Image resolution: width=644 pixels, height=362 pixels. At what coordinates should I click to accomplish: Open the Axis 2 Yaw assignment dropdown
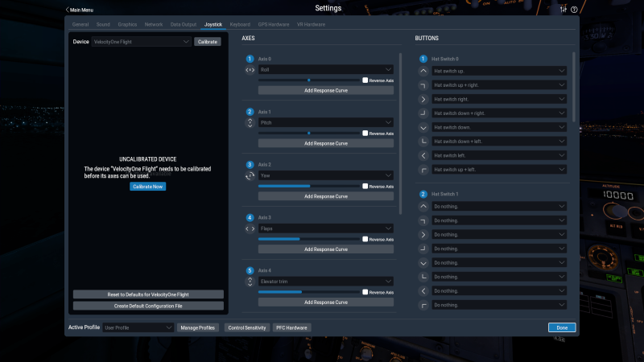(326, 175)
